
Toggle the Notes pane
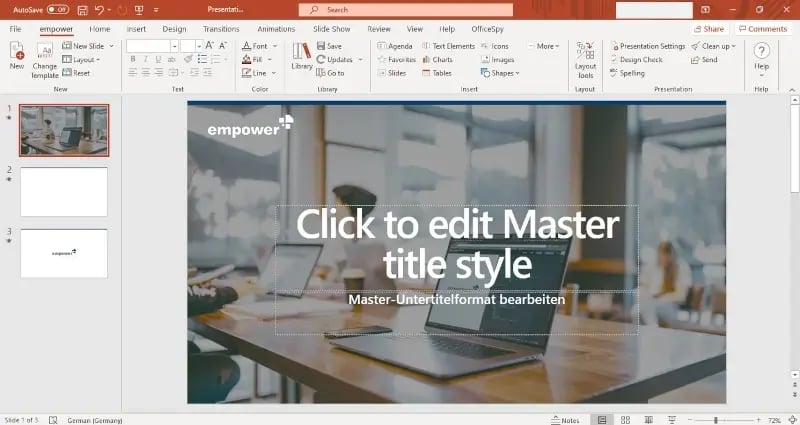[565, 420]
